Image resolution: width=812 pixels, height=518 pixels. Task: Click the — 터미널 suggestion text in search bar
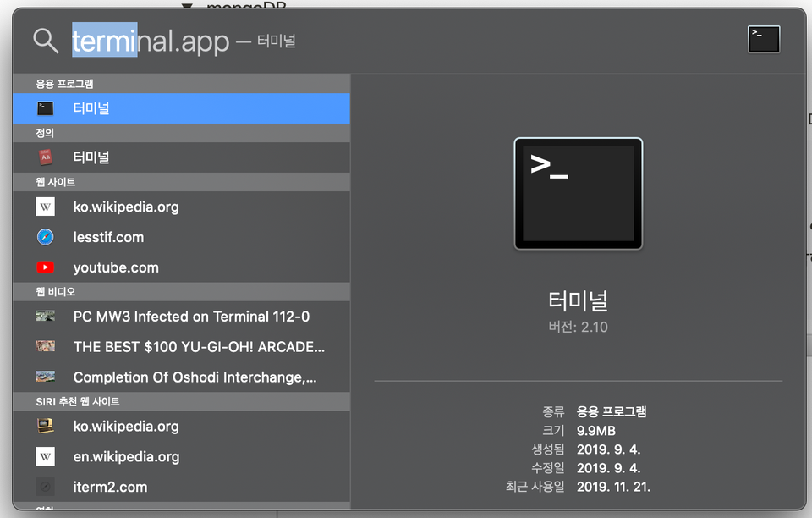tap(266, 41)
